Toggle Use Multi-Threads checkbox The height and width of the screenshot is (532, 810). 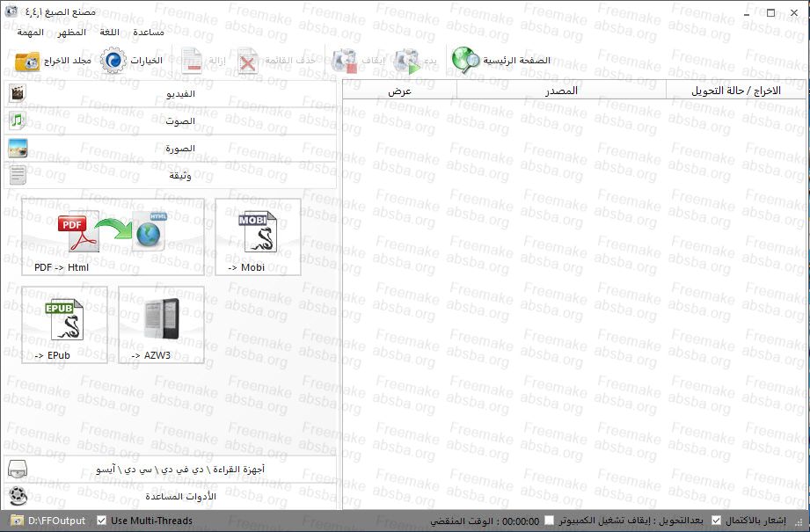(x=102, y=521)
